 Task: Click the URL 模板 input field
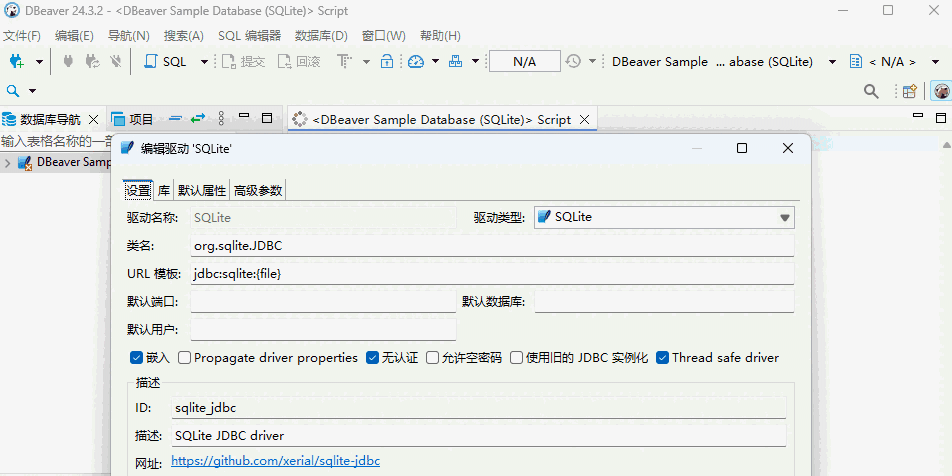tap(492, 274)
